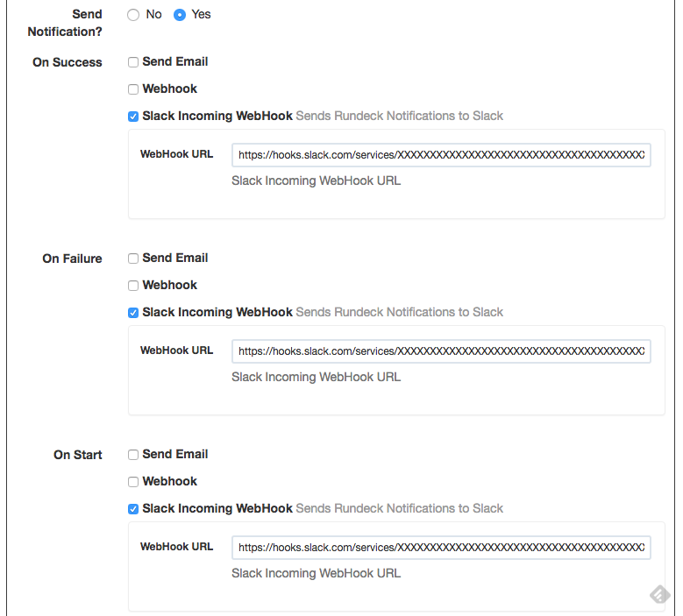Click the WebHook URL label under On Start
This screenshot has height=616, width=683.
tap(176, 547)
